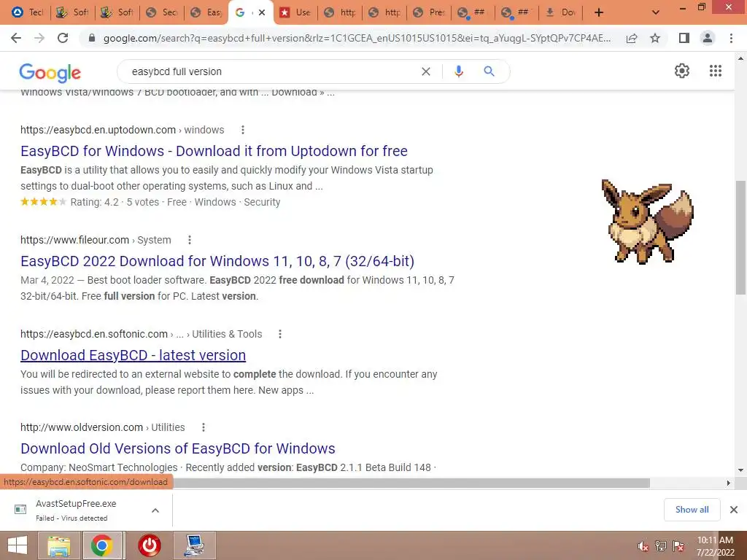Switch to the Sec tab

[162, 12]
